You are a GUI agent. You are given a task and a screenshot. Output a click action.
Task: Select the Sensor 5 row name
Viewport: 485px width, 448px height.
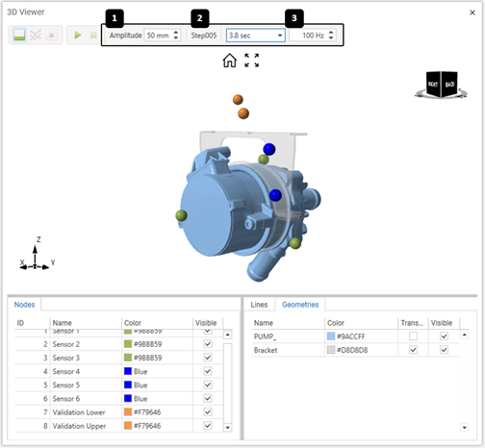point(66,385)
